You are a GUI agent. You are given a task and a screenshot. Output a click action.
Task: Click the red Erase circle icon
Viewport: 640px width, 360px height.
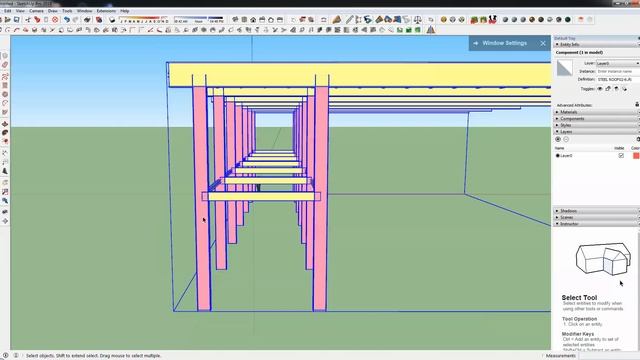[x=55, y=20]
